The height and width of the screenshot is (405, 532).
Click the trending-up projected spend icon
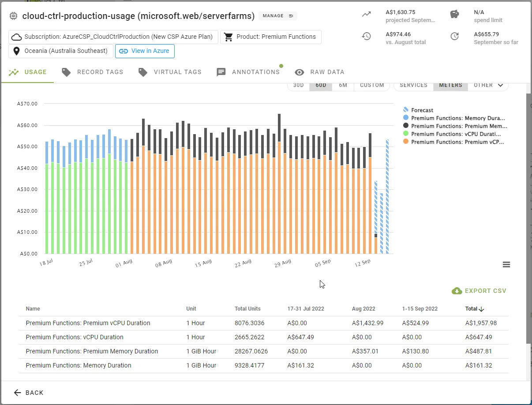(x=367, y=14)
